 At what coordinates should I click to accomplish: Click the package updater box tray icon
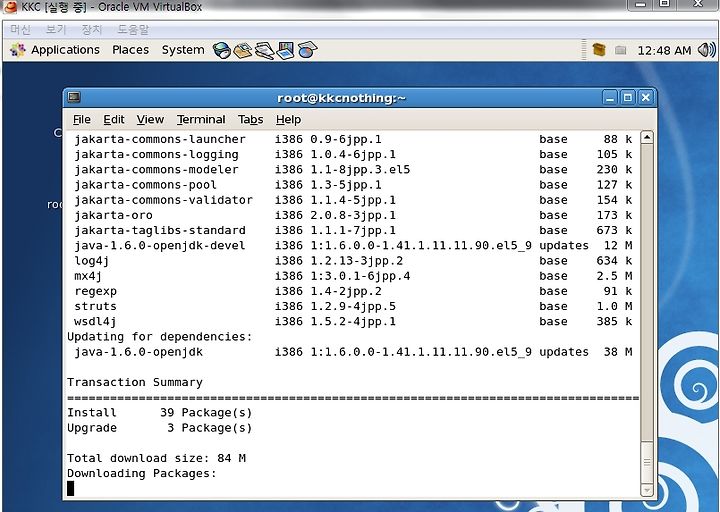point(599,50)
